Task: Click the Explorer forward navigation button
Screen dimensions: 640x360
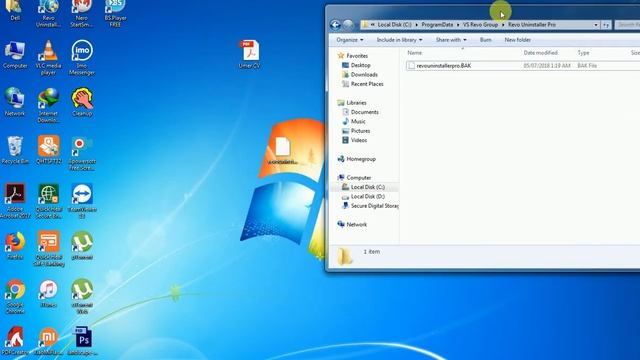Action: coord(348,25)
